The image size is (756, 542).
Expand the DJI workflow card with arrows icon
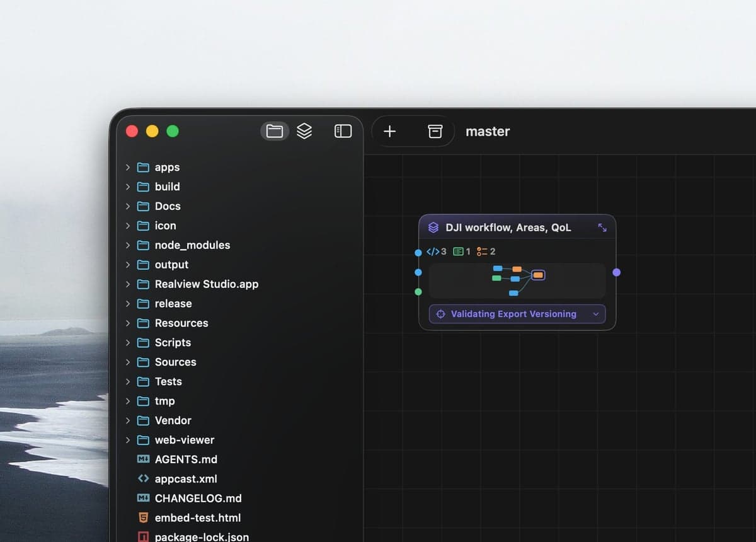602,228
